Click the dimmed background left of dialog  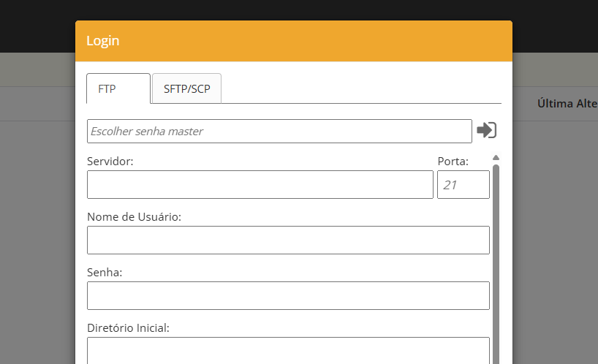(37, 219)
